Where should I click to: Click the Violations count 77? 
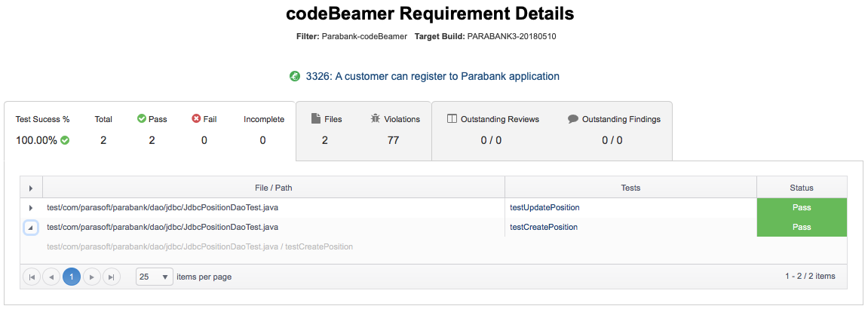[x=393, y=140]
